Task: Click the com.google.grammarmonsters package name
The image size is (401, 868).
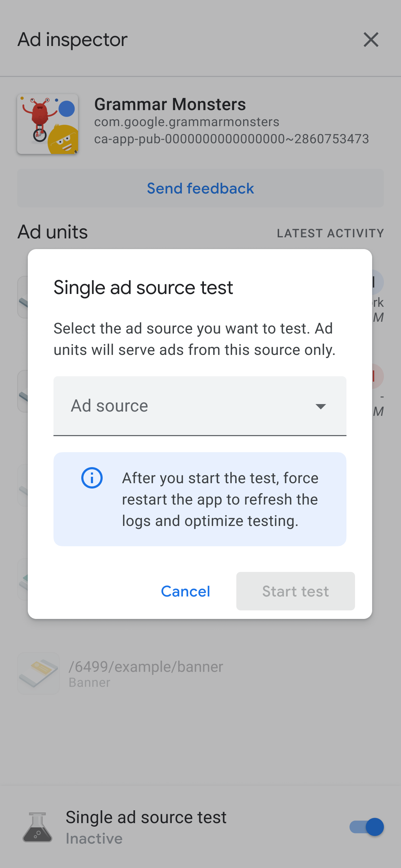Action: coord(186,122)
